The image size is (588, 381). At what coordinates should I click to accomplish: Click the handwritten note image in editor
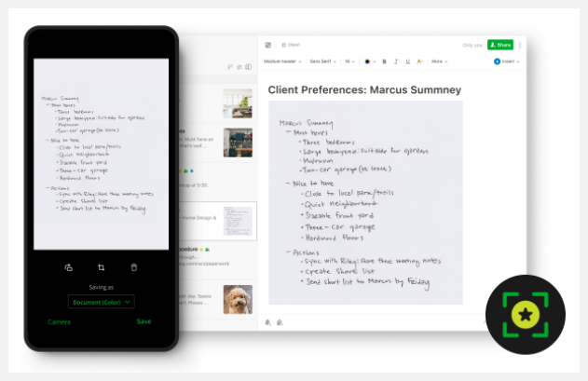pos(365,202)
